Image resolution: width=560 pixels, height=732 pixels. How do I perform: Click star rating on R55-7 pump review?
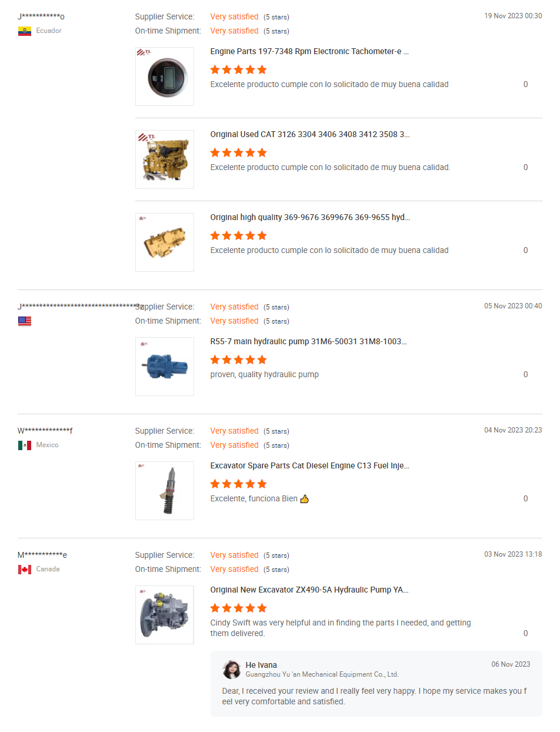(x=238, y=360)
